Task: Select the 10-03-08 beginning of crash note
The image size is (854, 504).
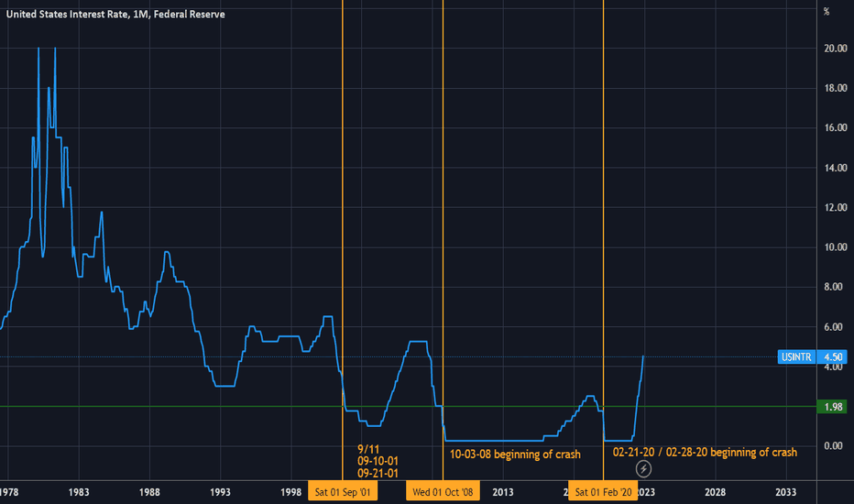Action: (x=515, y=455)
